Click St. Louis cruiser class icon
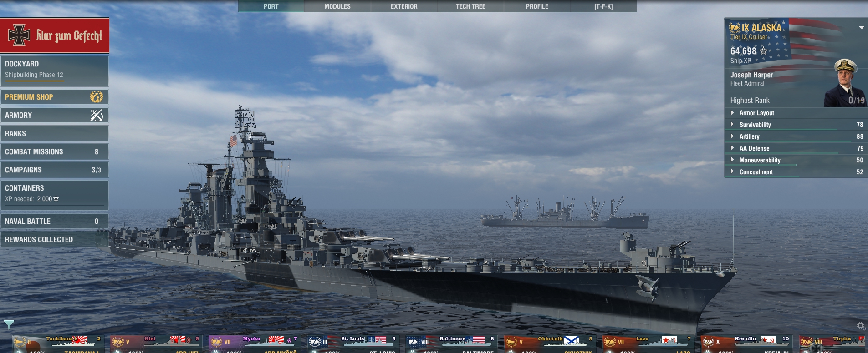The image size is (868, 353). (x=315, y=342)
